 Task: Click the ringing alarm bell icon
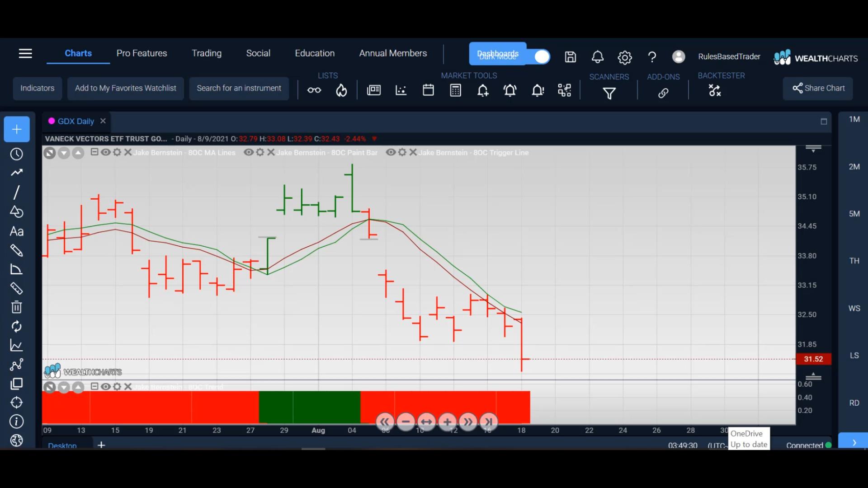point(510,91)
